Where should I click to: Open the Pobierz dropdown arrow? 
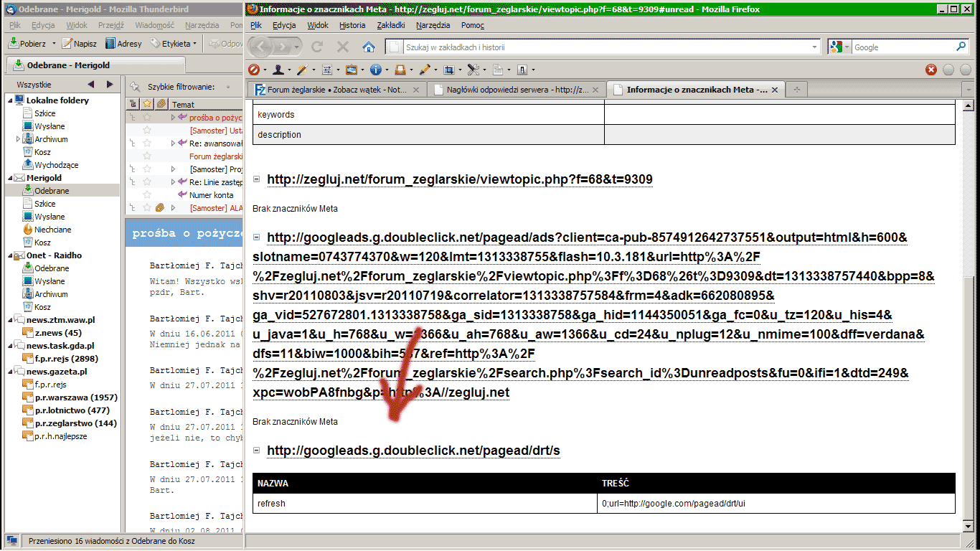(x=54, y=44)
